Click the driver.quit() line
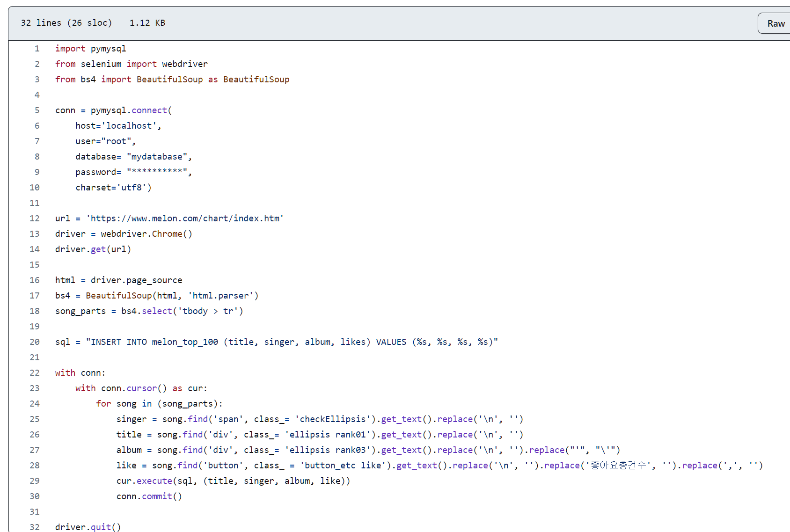790x532 pixels. click(x=88, y=527)
